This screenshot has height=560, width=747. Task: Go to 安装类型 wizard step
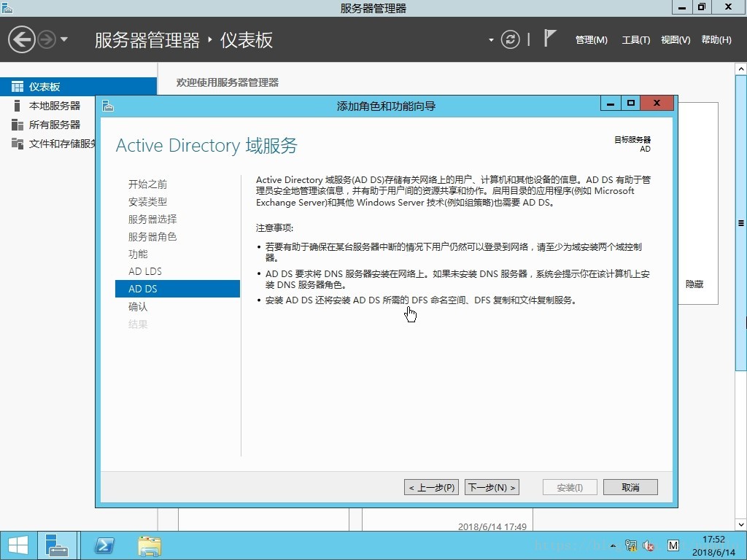tap(147, 202)
